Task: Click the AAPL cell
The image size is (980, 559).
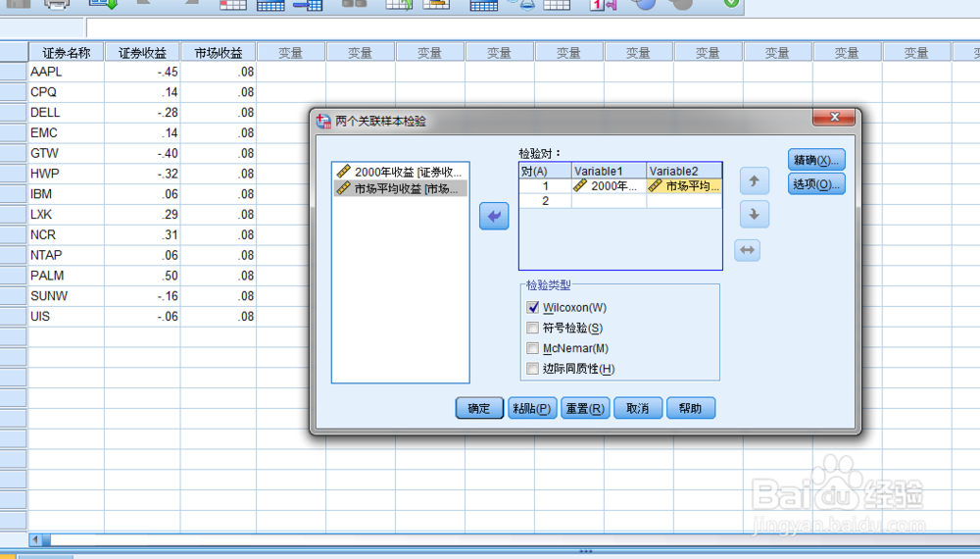Action: pos(67,72)
